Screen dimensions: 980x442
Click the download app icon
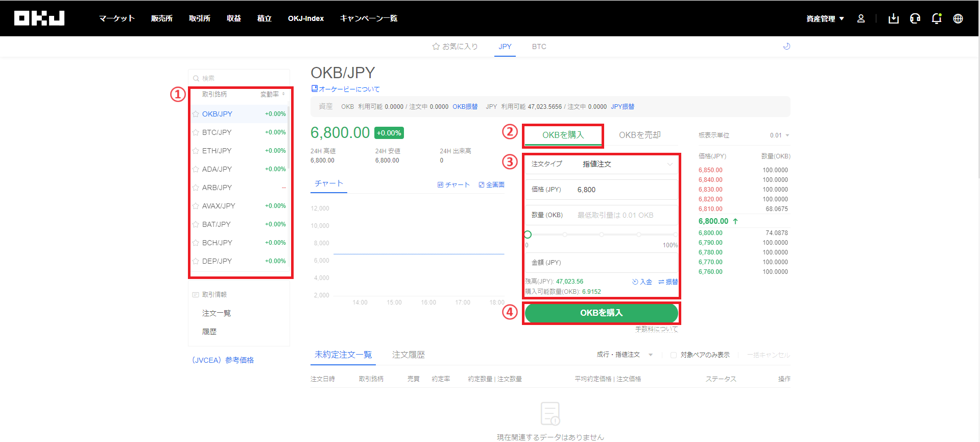[893, 18]
